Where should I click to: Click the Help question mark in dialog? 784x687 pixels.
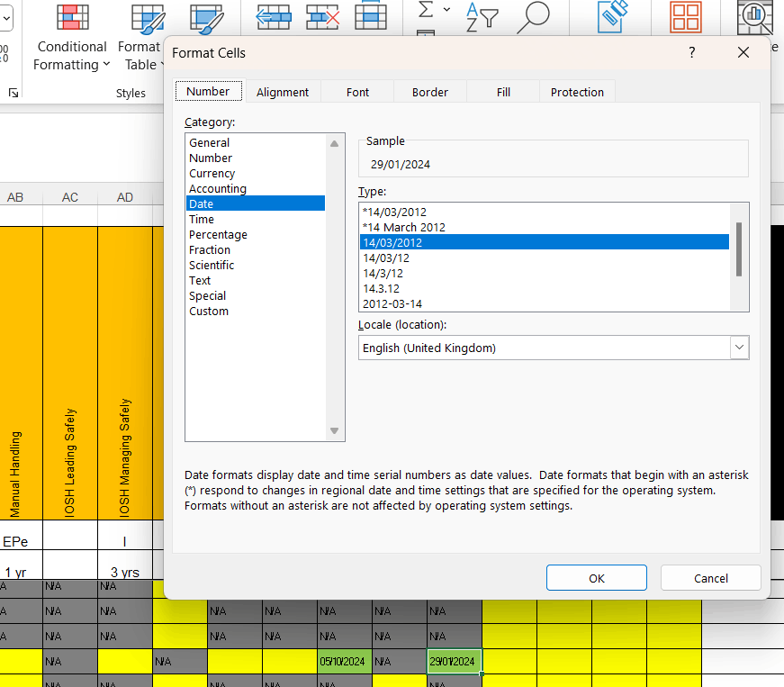692,52
